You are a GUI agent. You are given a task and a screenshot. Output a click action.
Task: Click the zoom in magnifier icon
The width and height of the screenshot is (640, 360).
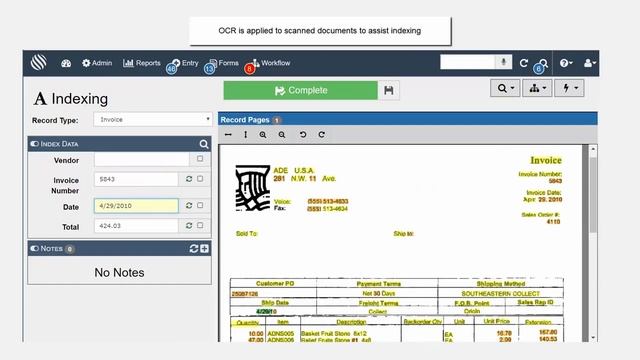[x=263, y=135]
